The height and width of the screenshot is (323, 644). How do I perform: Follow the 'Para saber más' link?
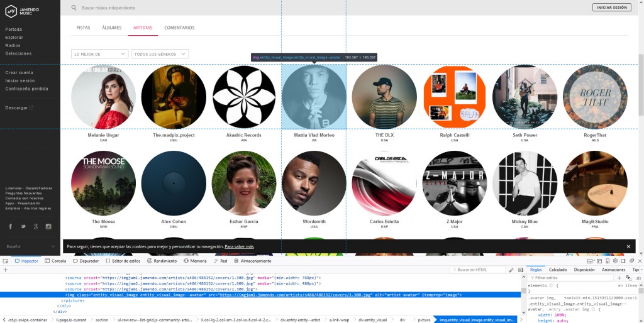coord(239,246)
